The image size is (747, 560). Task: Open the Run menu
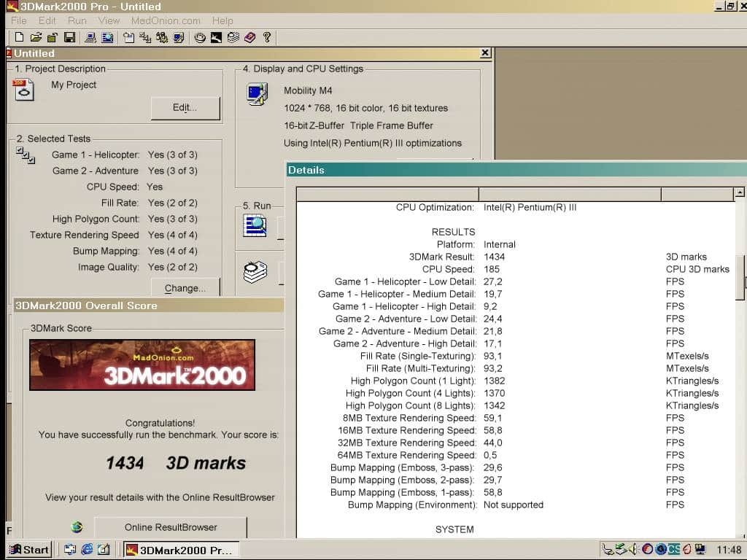click(77, 20)
